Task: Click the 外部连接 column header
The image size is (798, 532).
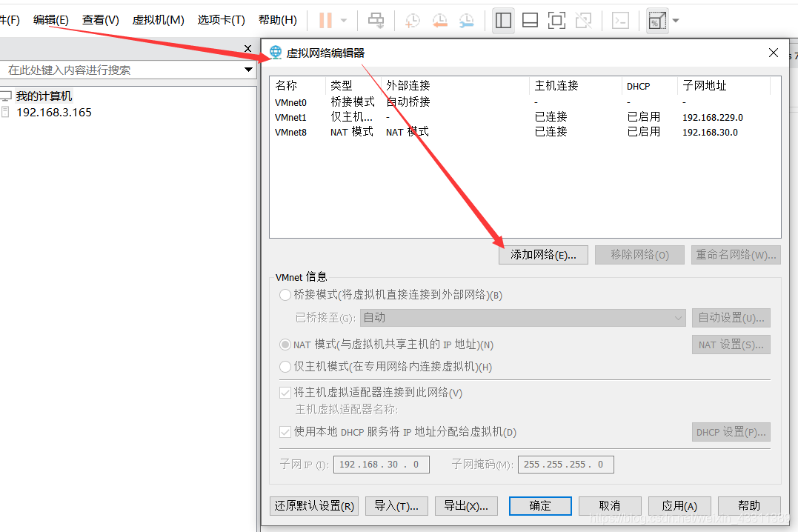Action: point(456,85)
